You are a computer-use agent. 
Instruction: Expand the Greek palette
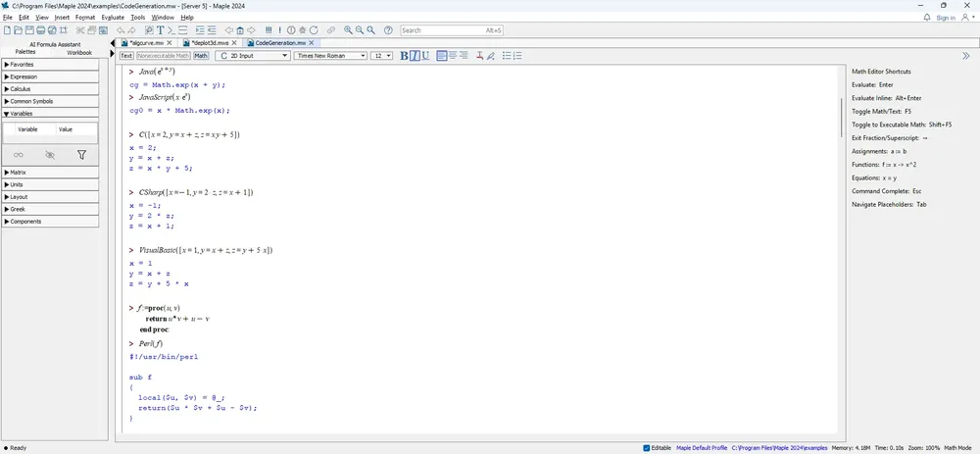point(50,209)
